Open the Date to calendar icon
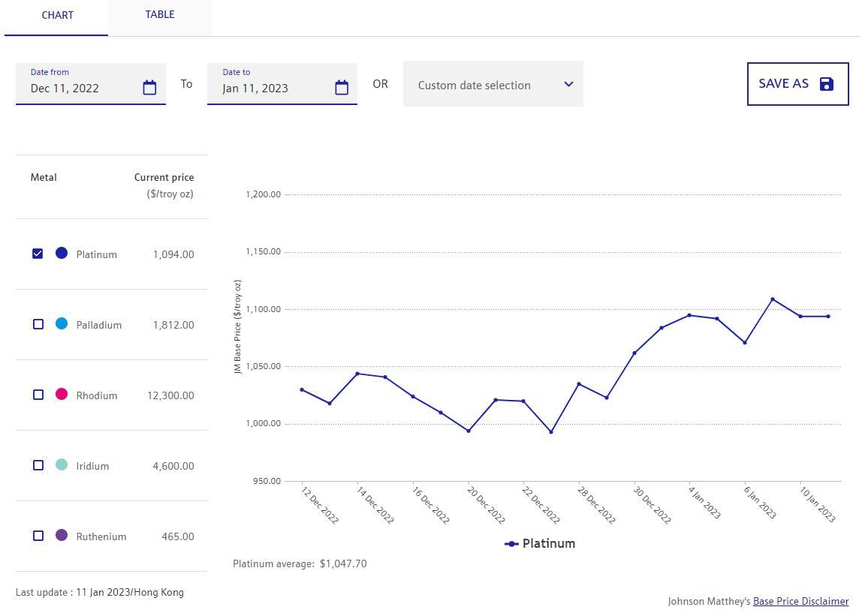 click(342, 88)
